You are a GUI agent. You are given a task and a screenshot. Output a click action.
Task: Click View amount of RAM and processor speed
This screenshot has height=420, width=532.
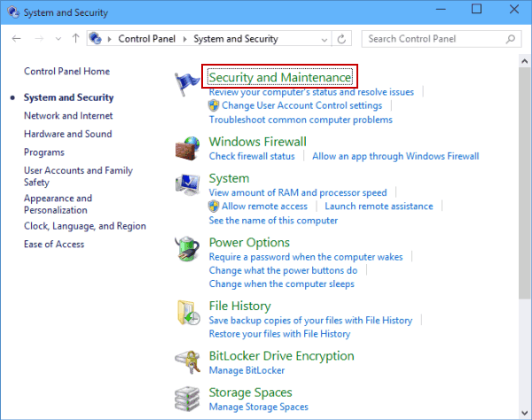click(298, 192)
